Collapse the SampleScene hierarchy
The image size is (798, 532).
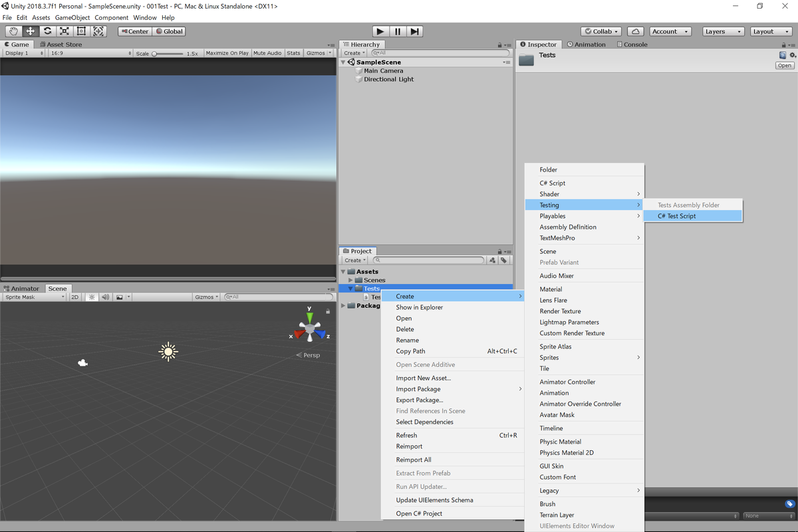(x=343, y=62)
